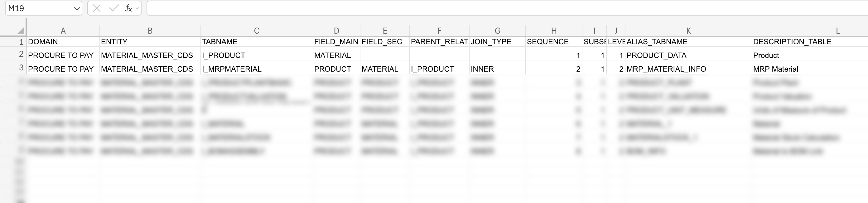Select cell containing I_MRPMATERIAL
This screenshot has width=868, height=203.
(x=231, y=69)
